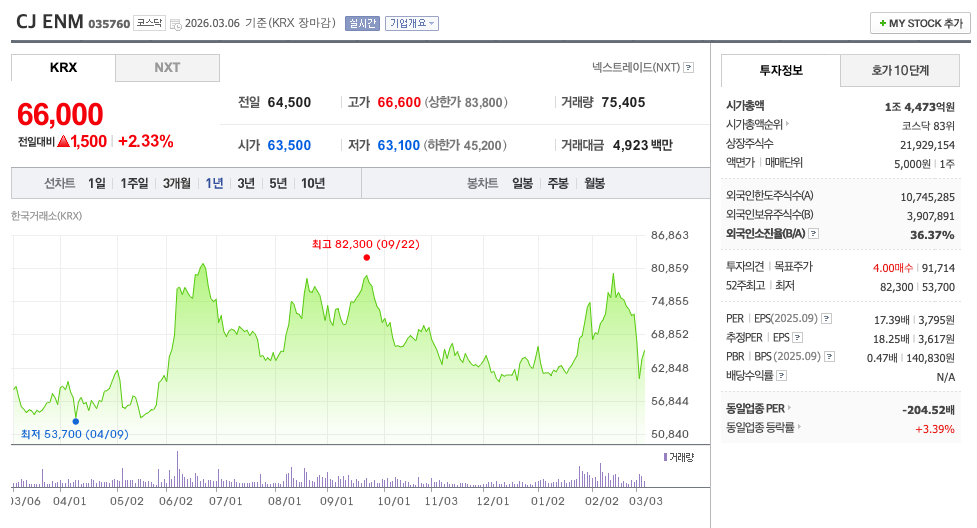Click target price 91,714
977x528 pixels.
(938, 268)
